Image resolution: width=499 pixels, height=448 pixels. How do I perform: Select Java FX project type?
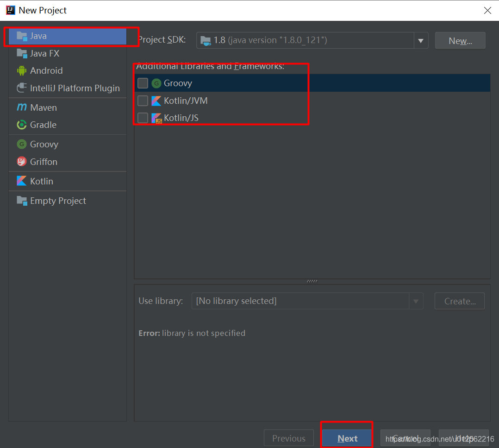[x=68, y=53]
